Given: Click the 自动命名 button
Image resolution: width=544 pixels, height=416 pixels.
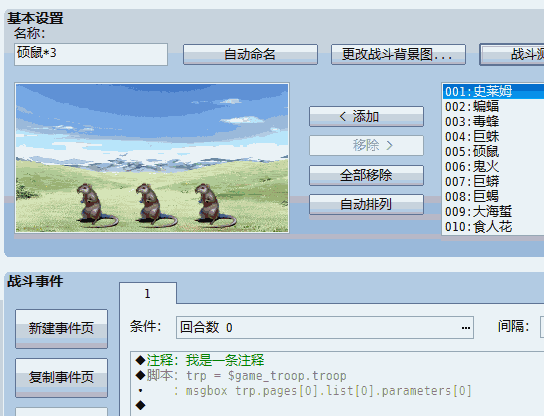Looking at the screenshot, I should 250,54.
